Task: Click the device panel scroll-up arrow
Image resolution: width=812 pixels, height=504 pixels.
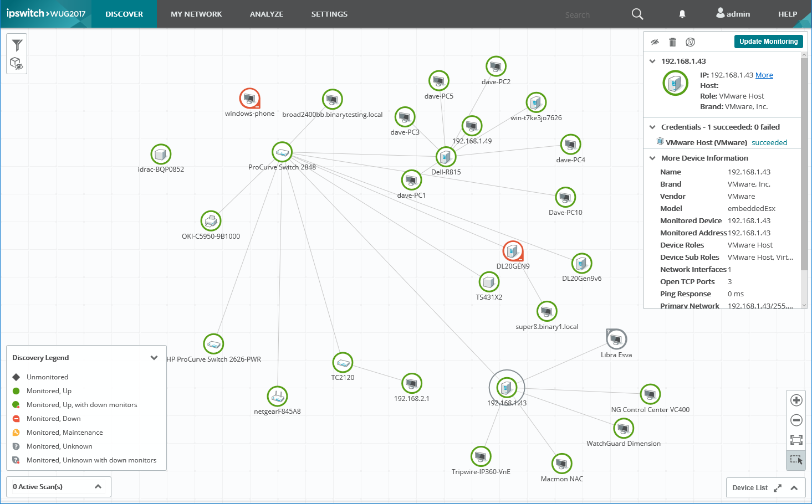Action: click(x=804, y=55)
